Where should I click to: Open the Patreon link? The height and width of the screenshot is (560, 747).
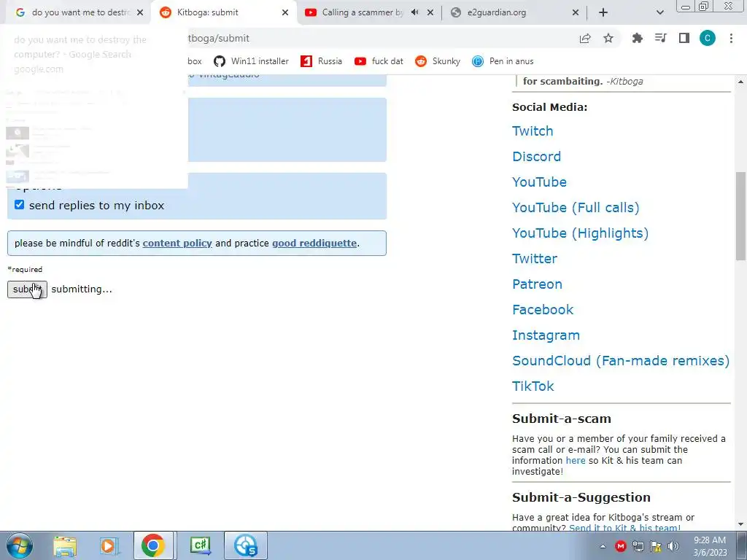(x=537, y=284)
